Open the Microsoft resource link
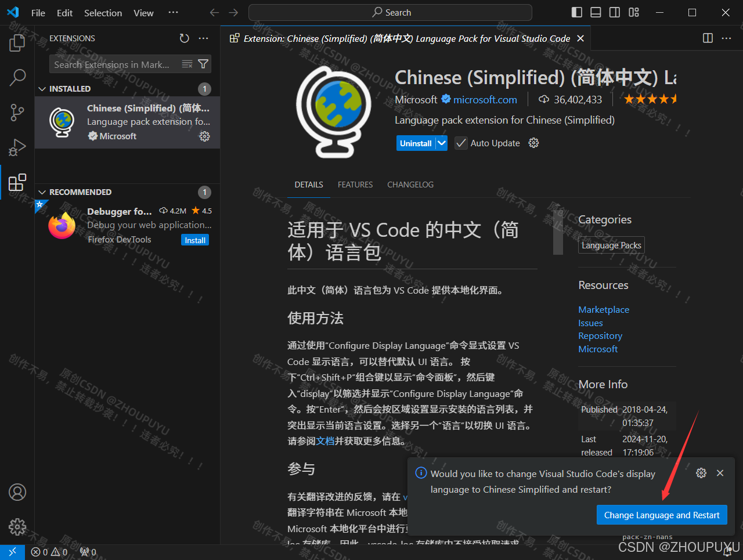 coord(598,349)
